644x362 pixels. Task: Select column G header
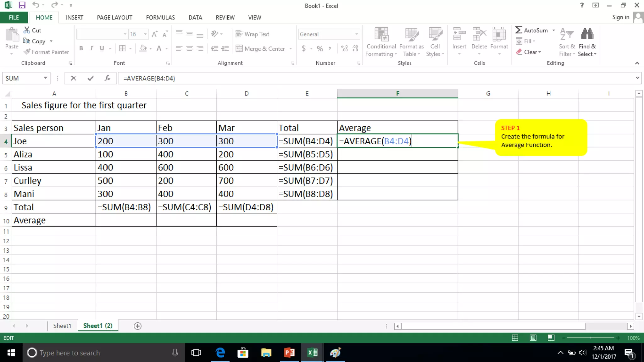pos(488,93)
